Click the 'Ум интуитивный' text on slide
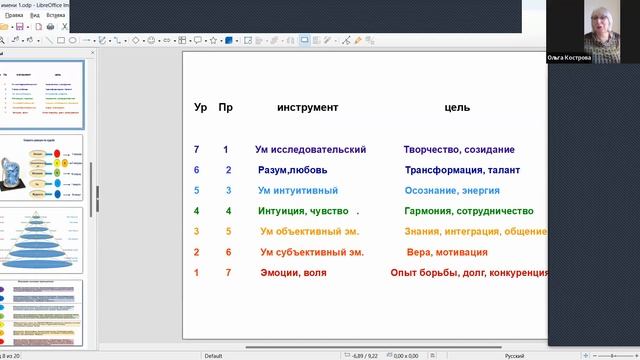The height and width of the screenshot is (360, 640). tap(298, 190)
